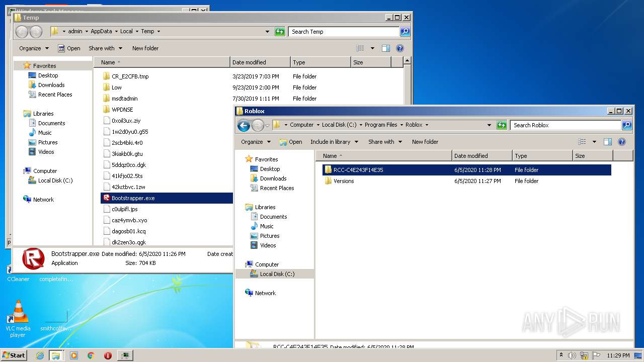Toggle preview pane in Temp window
The image size is (644, 362).
pos(386,48)
